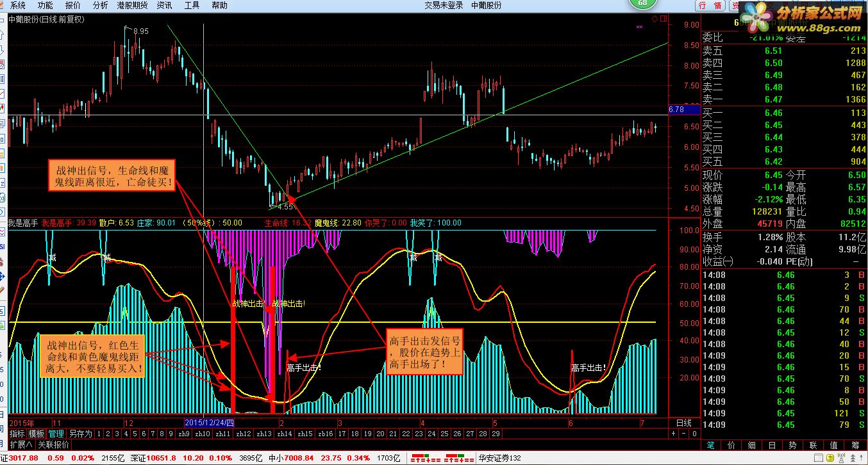Select indicator template tab zh11
Viewport: 868px width, 465px height.
(222, 434)
